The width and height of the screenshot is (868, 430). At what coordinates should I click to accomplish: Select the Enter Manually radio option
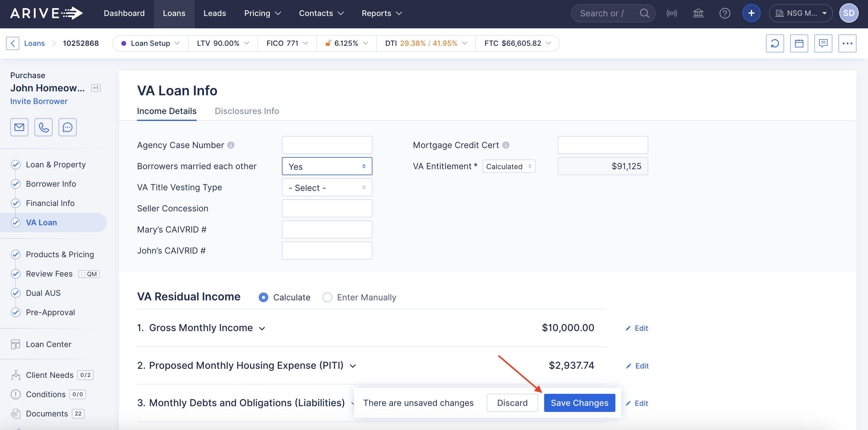coord(327,297)
